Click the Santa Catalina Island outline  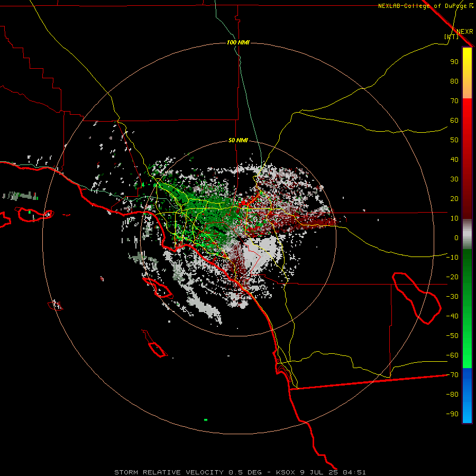click(x=158, y=288)
